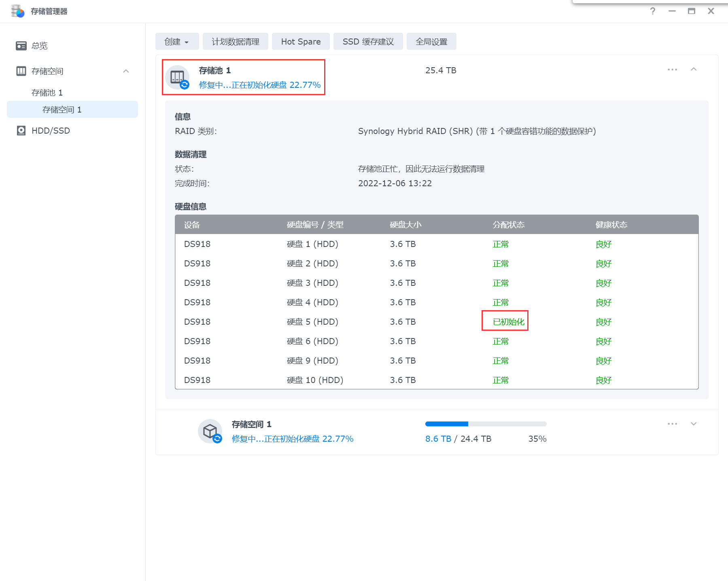728x581 pixels.
Task: Click the HDD/SSD disk icon in sidebar
Action: (x=21, y=131)
